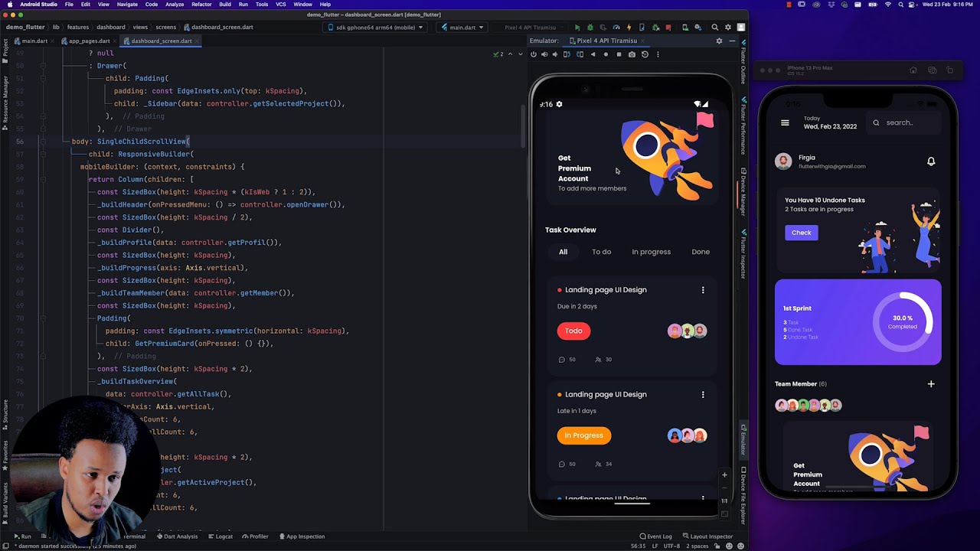Viewport: 980px width, 551px height.
Task: Select Done filter in Task Overview
Action: pyautogui.click(x=701, y=252)
